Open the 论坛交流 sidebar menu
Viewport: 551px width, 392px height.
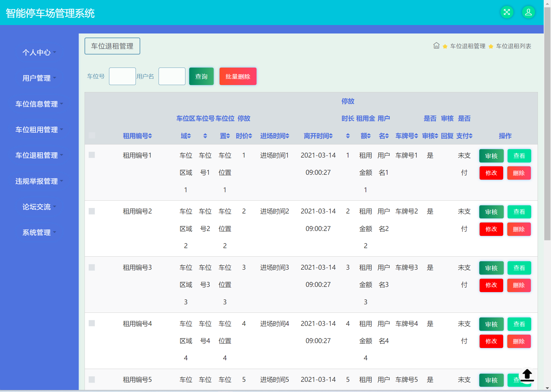click(x=39, y=207)
